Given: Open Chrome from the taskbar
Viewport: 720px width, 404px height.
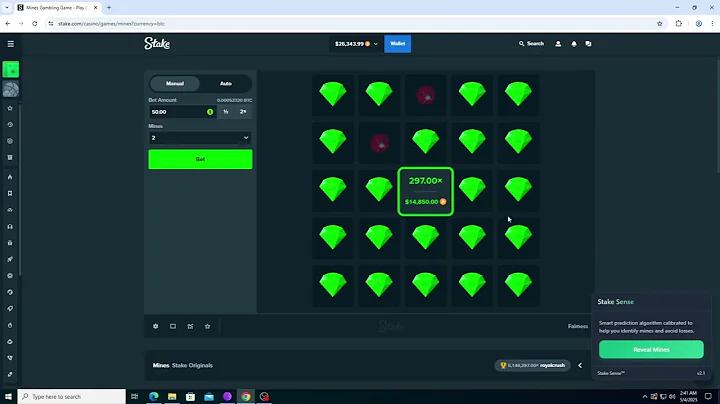Looking at the screenshot, I should coord(246,396).
